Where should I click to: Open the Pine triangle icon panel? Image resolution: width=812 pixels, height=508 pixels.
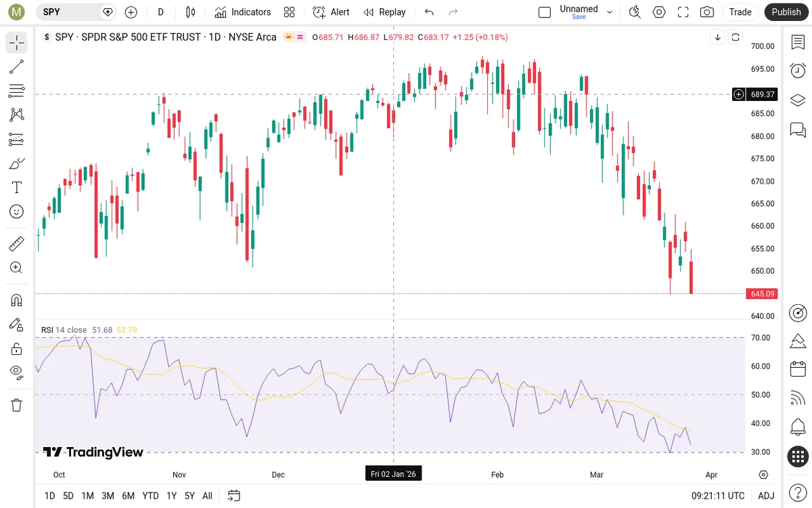click(x=798, y=340)
